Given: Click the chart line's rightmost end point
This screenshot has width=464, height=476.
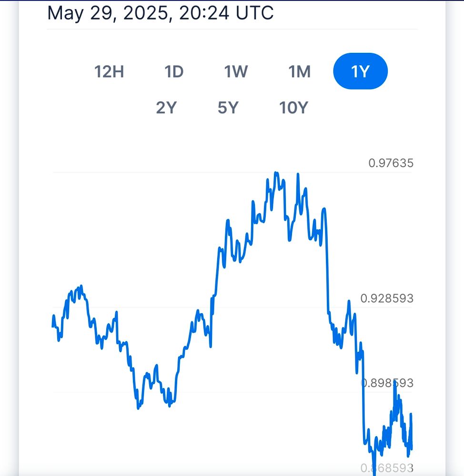Looking at the screenshot, I should tap(411, 448).
